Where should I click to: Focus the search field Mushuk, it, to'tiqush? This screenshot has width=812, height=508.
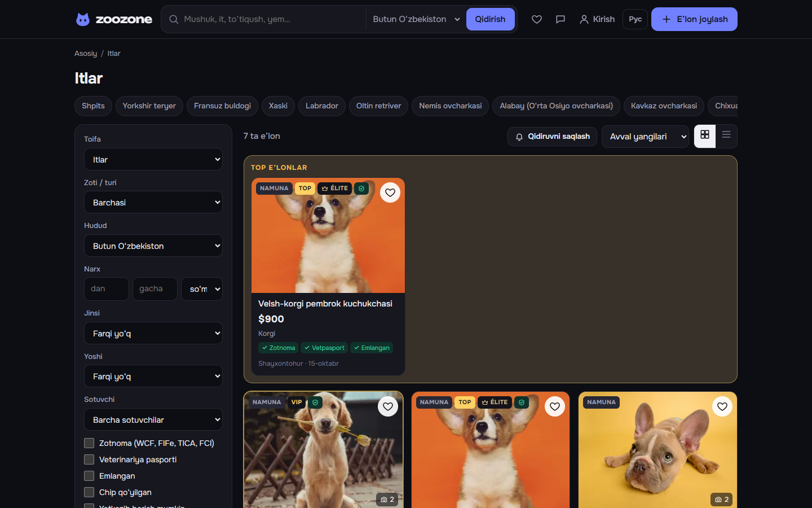tap(273, 19)
